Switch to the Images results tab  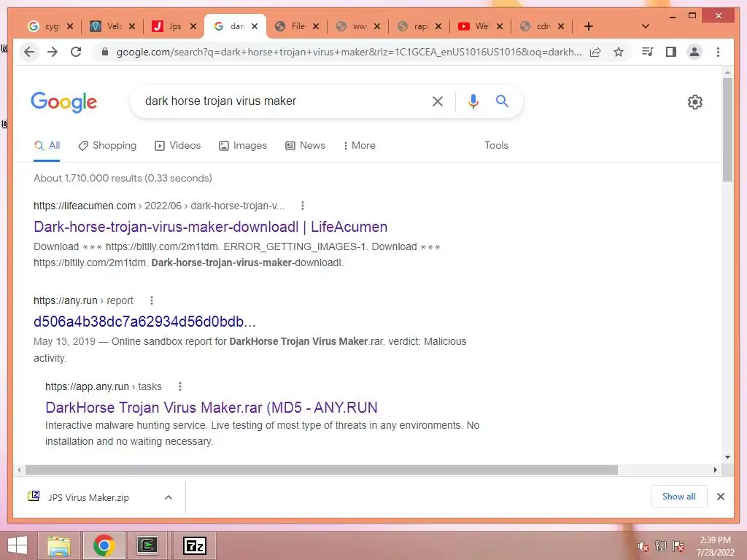point(243,145)
